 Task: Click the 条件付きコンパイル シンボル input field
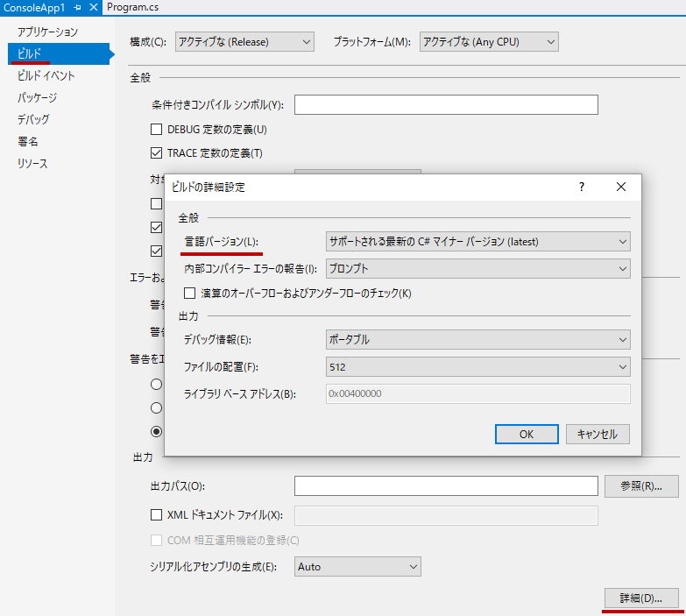coord(446,104)
